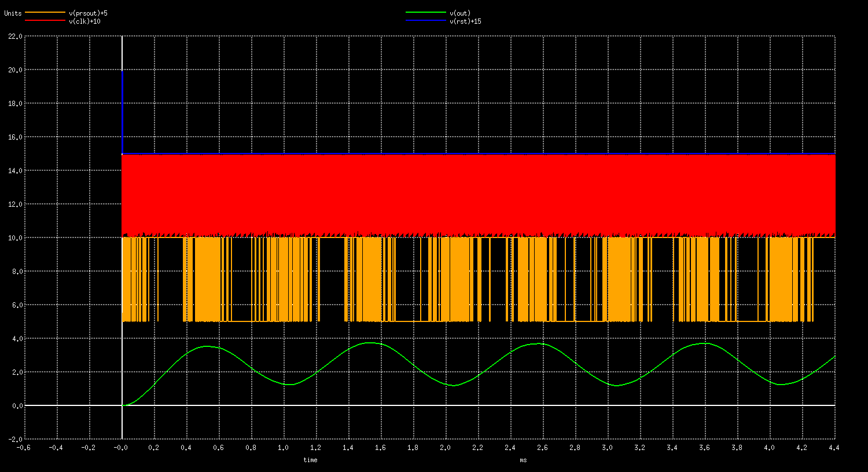Click the v(out) legend label

(x=460, y=12)
